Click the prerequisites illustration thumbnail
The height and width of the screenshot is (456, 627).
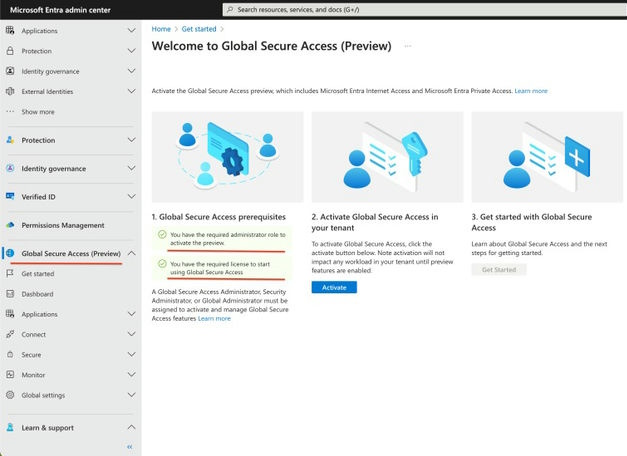(228, 157)
